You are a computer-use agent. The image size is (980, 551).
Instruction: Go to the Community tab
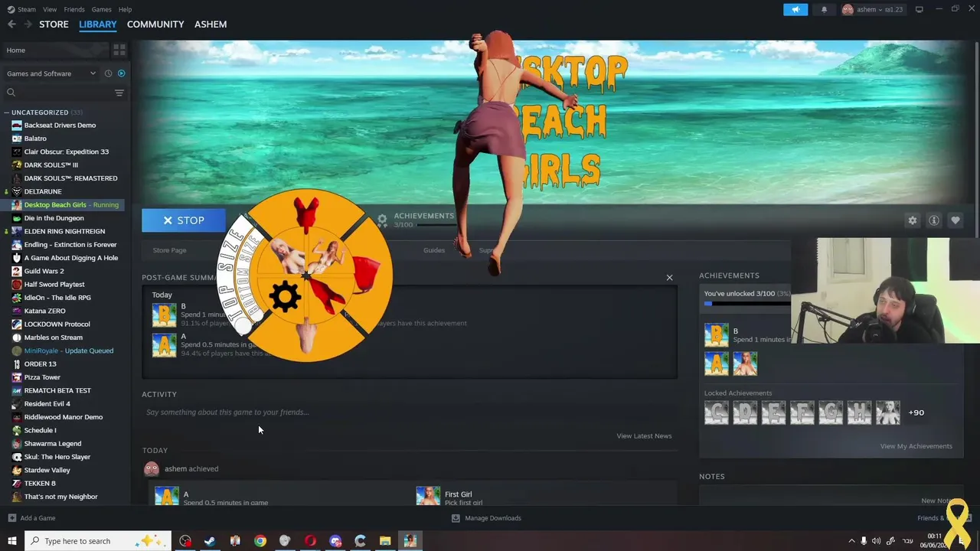155,24
